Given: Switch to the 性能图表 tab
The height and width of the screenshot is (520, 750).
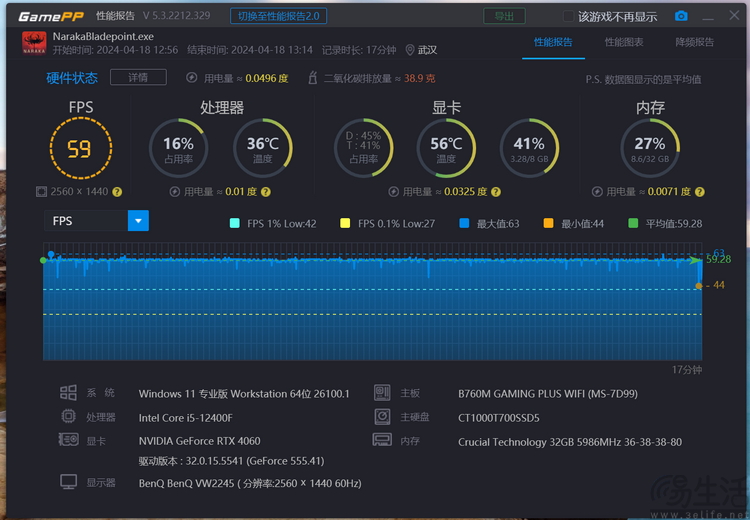Looking at the screenshot, I should click(624, 42).
